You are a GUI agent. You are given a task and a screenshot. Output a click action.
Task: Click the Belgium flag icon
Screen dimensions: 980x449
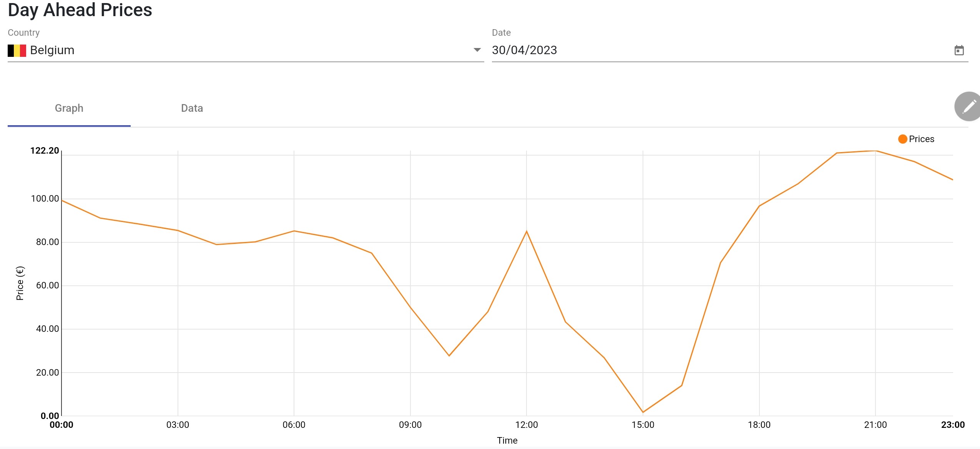[17, 50]
